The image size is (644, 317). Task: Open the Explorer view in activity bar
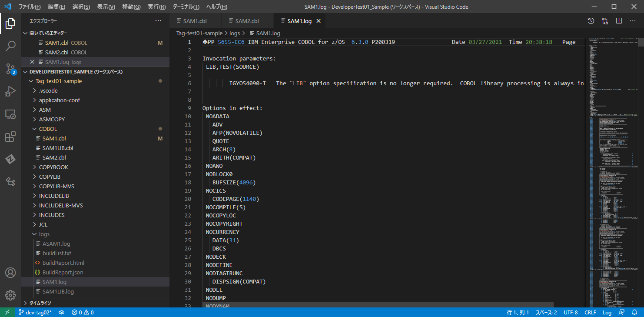tap(10, 23)
